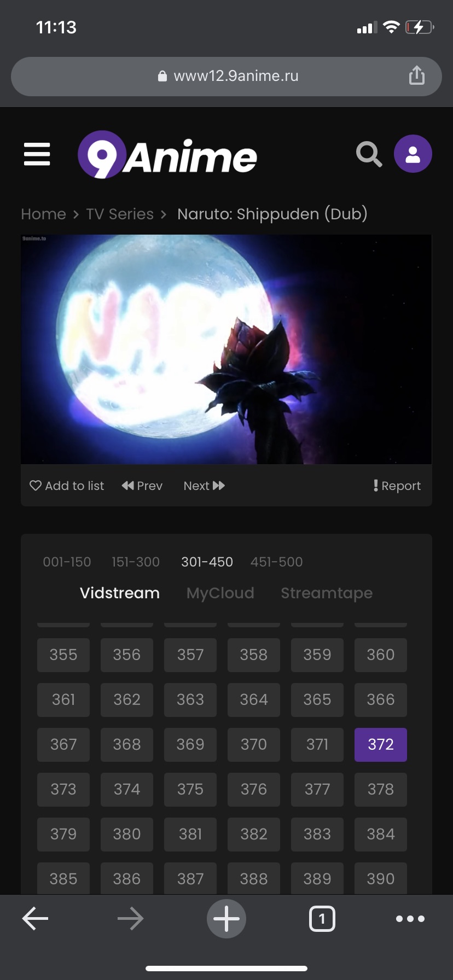This screenshot has height=980, width=453.
Task: Open the TV Series breadcrumb link
Action: tap(120, 214)
